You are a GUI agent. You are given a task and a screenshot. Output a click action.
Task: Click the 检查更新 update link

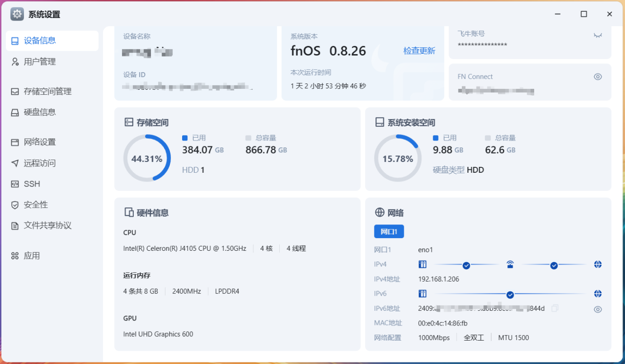tap(419, 51)
